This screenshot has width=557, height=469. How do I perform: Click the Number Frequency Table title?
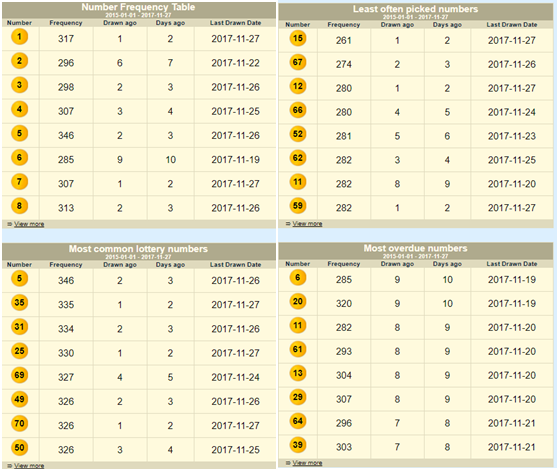click(138, 7)
